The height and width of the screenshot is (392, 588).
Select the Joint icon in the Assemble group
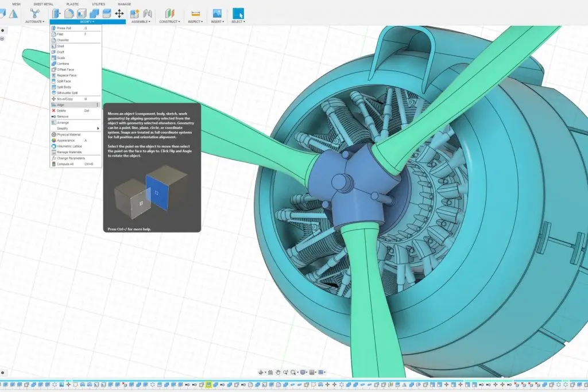click(147, 13)
